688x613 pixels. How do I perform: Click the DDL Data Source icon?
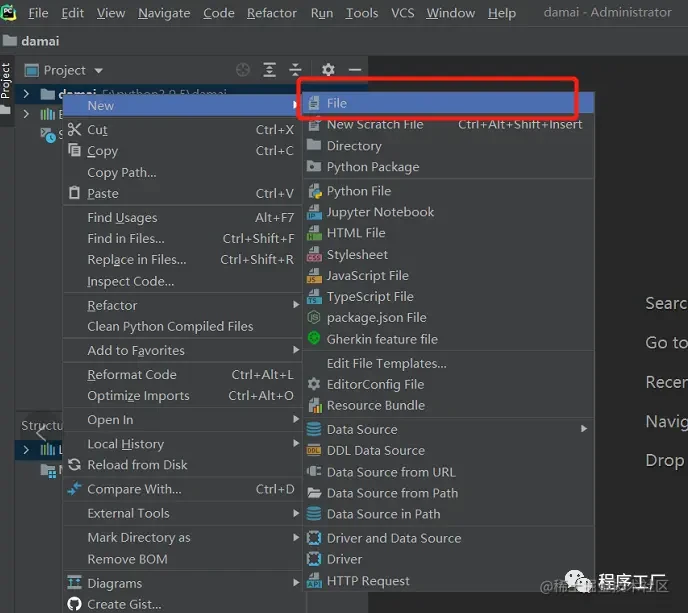point(314,450)
